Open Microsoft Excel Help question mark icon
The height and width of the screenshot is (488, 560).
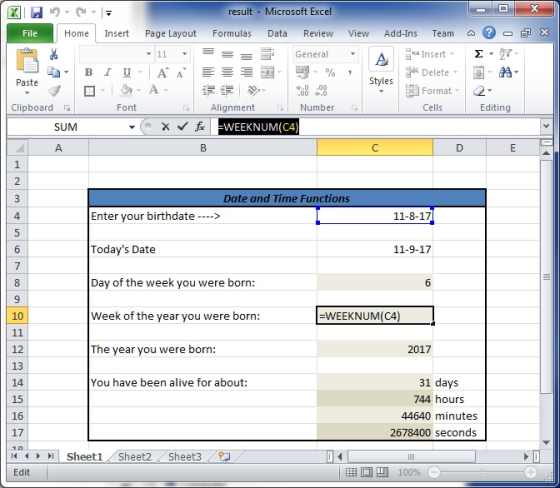[489, 33]
